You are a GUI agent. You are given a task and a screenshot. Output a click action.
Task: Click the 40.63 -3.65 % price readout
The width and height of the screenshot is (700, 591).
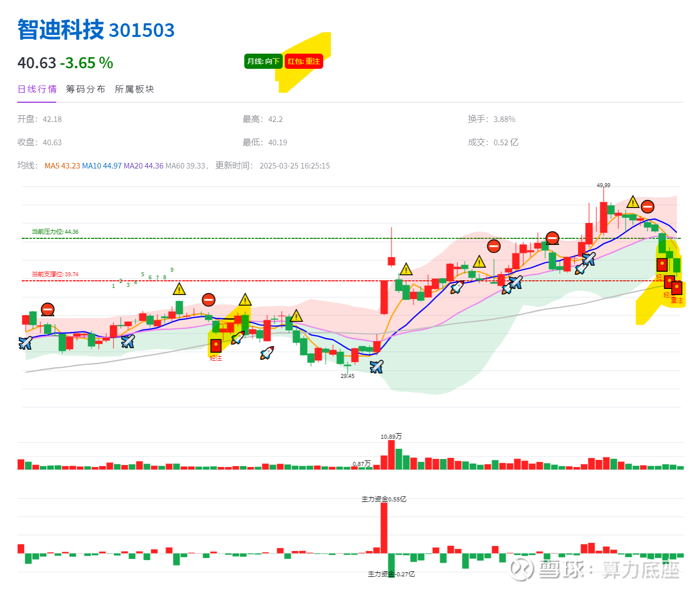point(65,63)
